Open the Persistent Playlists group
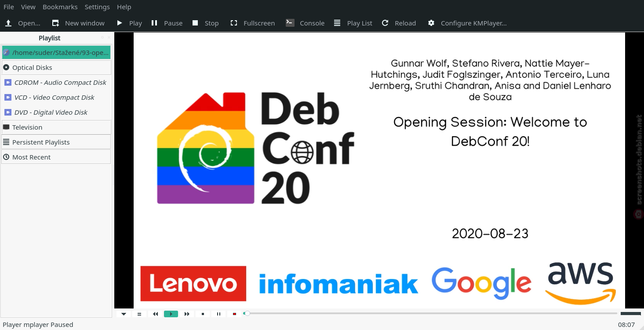 coord(56,142)
